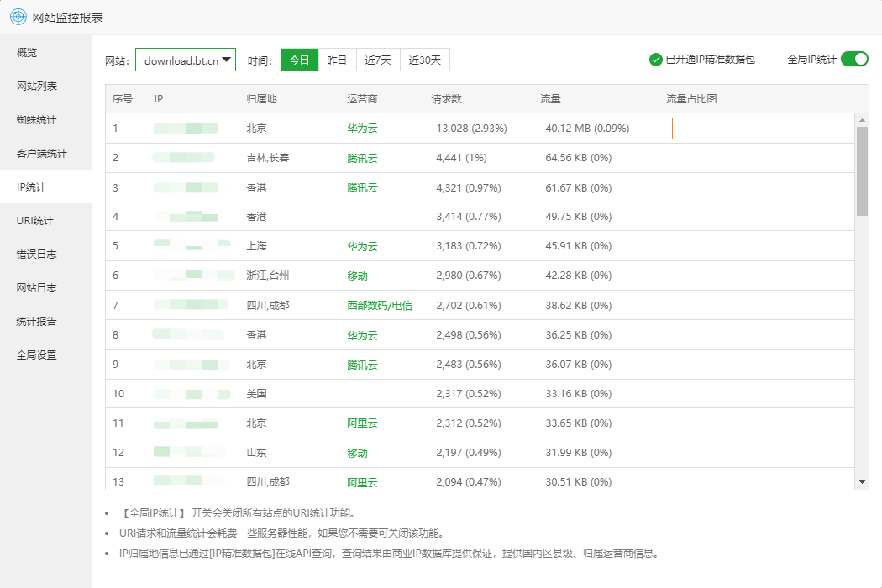Switch to 昨日 time range

(337, 60)
